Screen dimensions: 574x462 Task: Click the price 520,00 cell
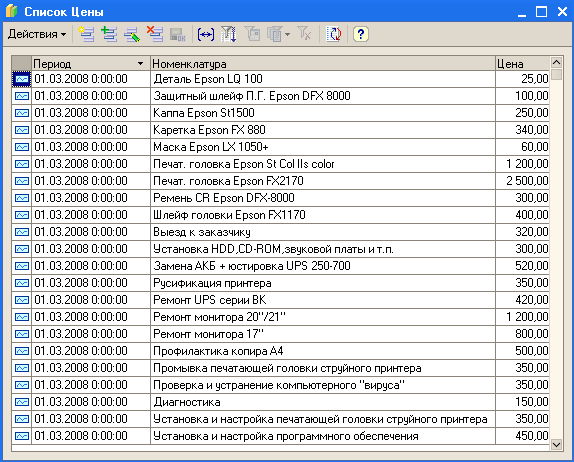[522, 266]
